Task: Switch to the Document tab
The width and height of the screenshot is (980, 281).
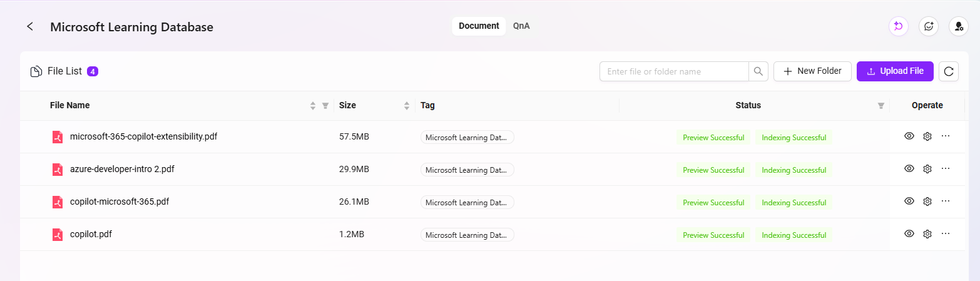Action: (x=479, y=26)
